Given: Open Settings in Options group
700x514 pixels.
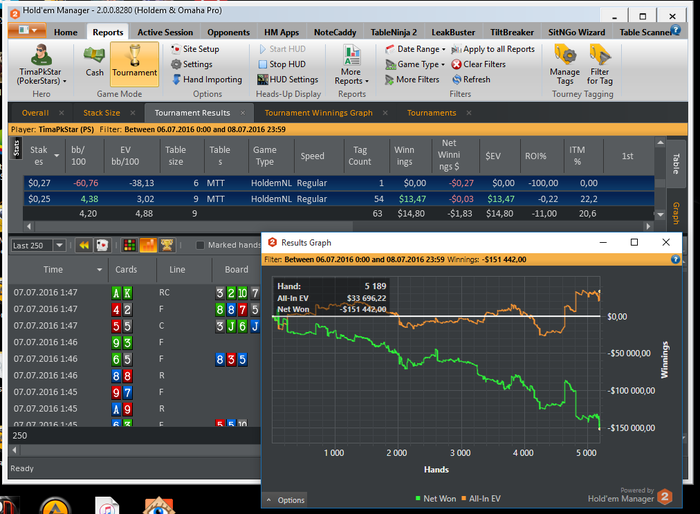Looking at the screenshot, I should (192, 64).
